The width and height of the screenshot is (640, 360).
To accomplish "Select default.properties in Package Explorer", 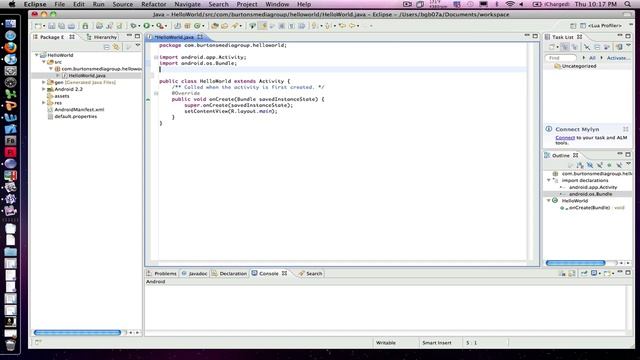I will coord(76,116).
